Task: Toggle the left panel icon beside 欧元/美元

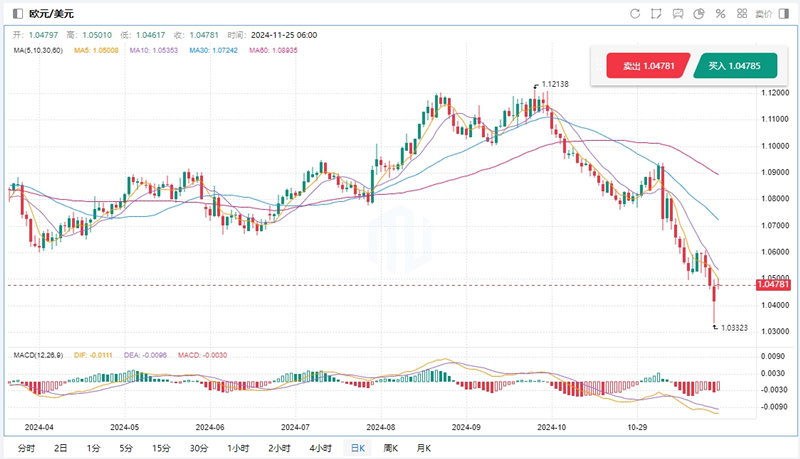Action: (x=17, y=14)
